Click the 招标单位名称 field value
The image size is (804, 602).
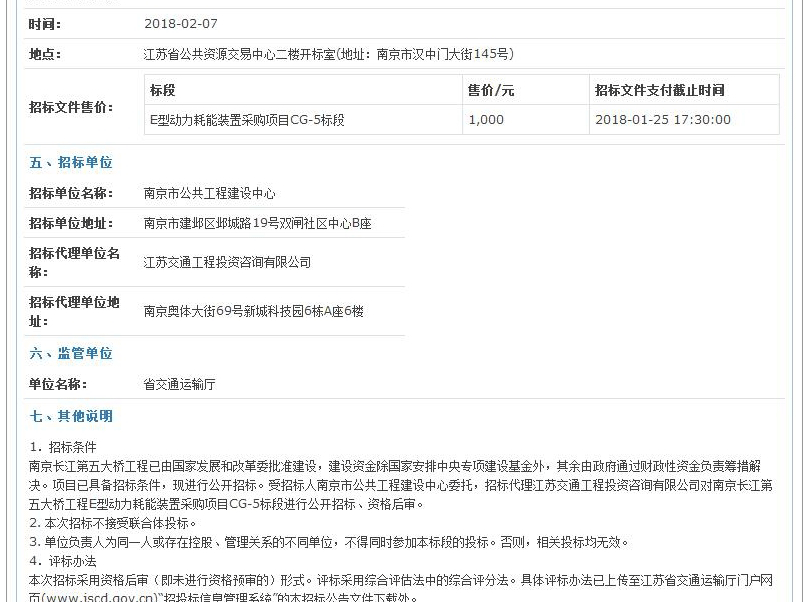tap(209, 193)
